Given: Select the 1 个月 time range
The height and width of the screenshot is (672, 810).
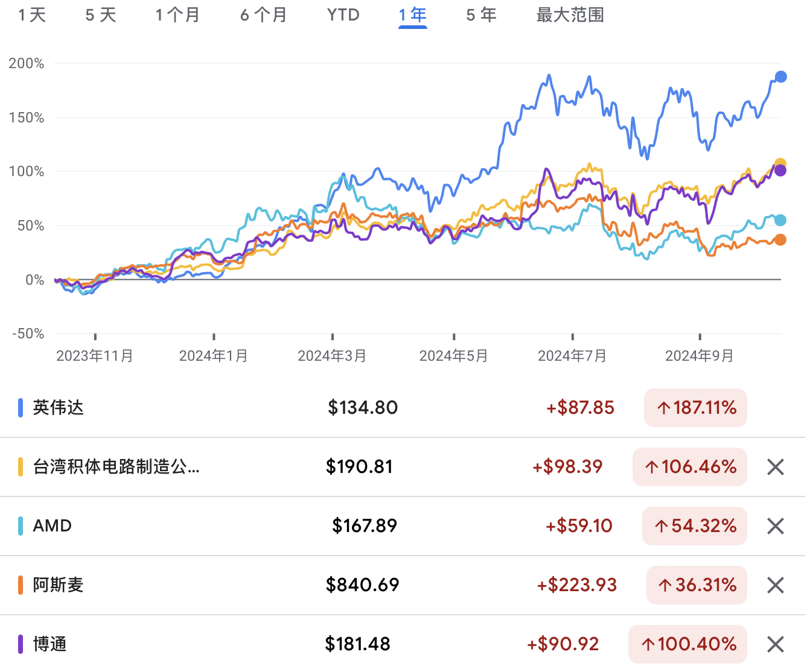Looking at the screenshot, I should click(177, 15).
